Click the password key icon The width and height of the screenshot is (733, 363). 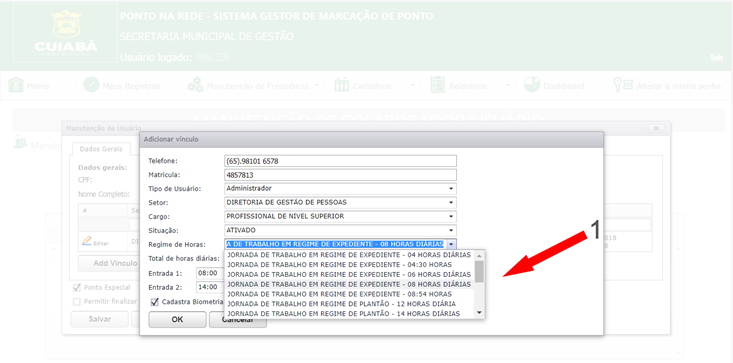(x=623, y=85)
